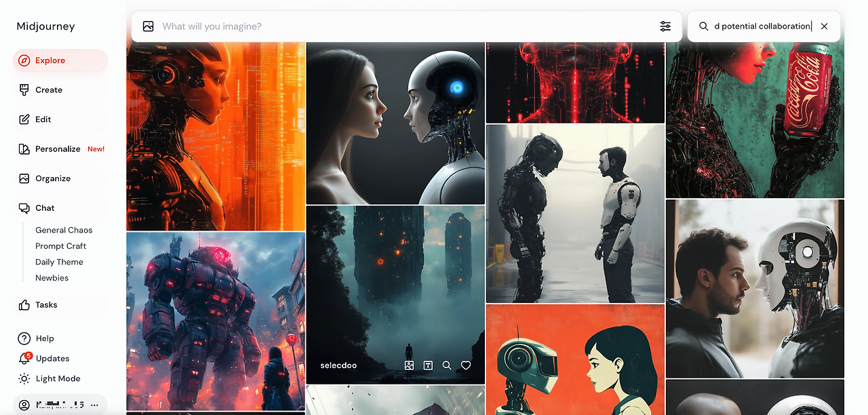Use image as prompt icon on selecdoo tile
The height and width of the screenshot is (415, 868).
tap(409, 365)
